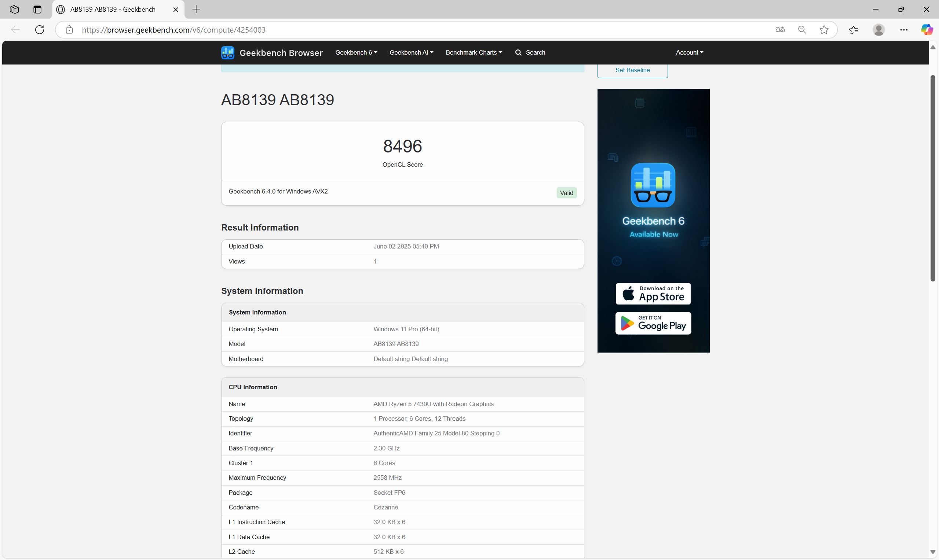Expand the Benchmark Charts dropdown
The width and height of the screenshot is (939, 560).
click(474, 52)
